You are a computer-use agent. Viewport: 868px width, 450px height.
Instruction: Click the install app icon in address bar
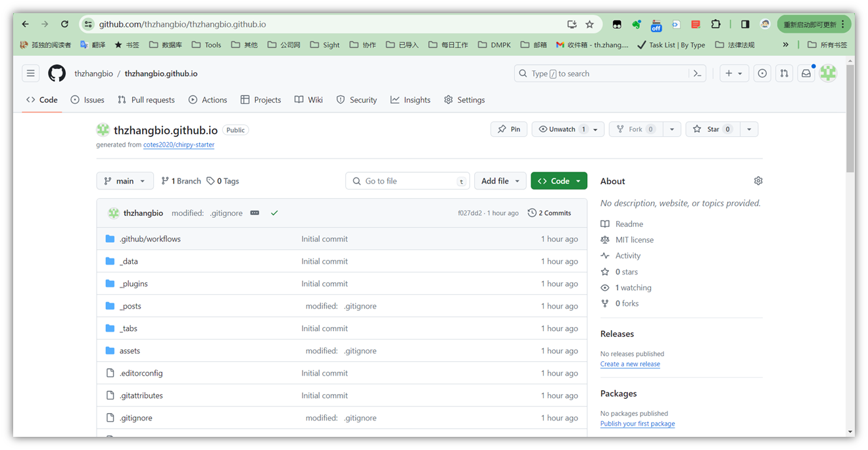572,24
